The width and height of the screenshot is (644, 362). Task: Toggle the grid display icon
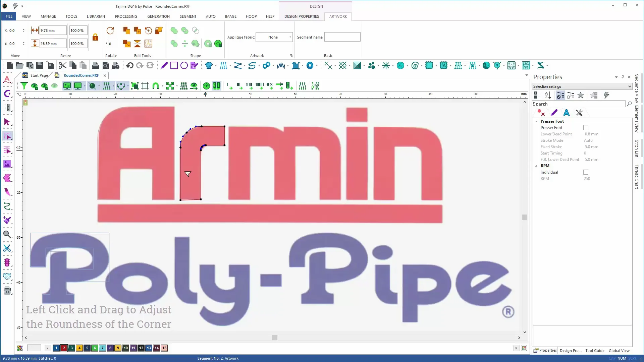tap(145, 86)
